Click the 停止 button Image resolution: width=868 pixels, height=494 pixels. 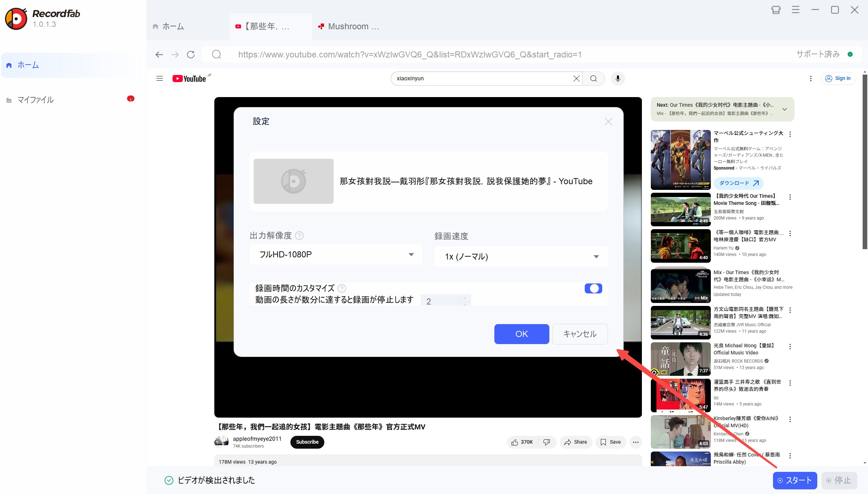pyautogui.click(x=839, y=480)
